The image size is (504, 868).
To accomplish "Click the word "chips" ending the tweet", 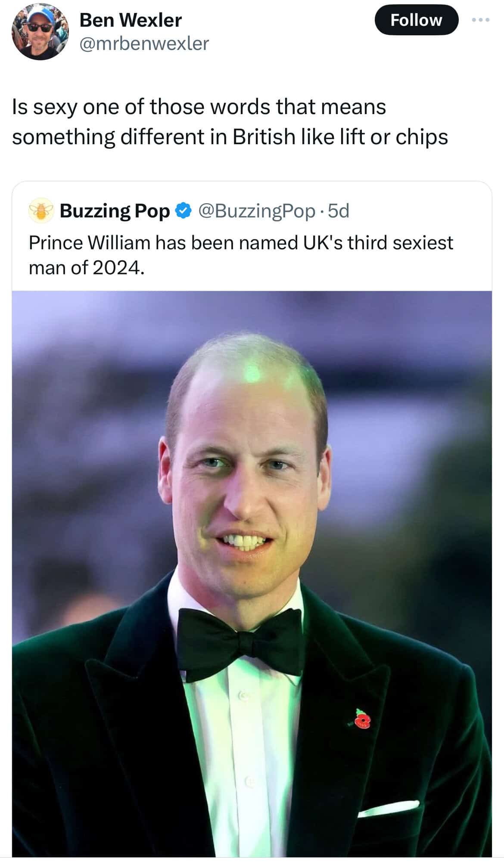I will pos(422,137).
